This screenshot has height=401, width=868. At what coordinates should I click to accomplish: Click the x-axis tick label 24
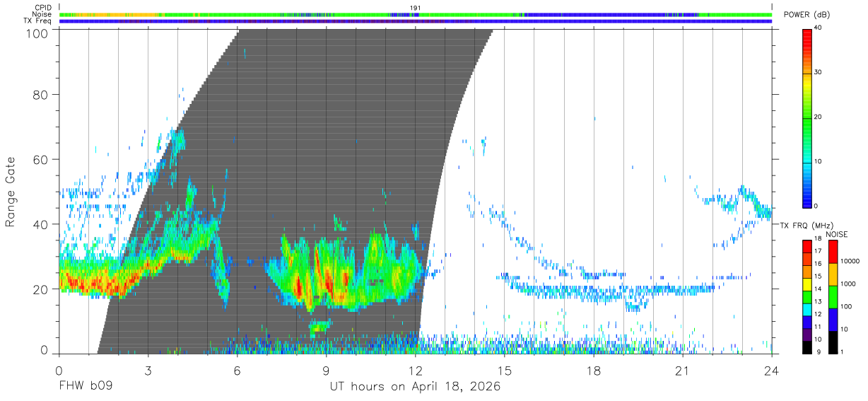pos(771,370)
